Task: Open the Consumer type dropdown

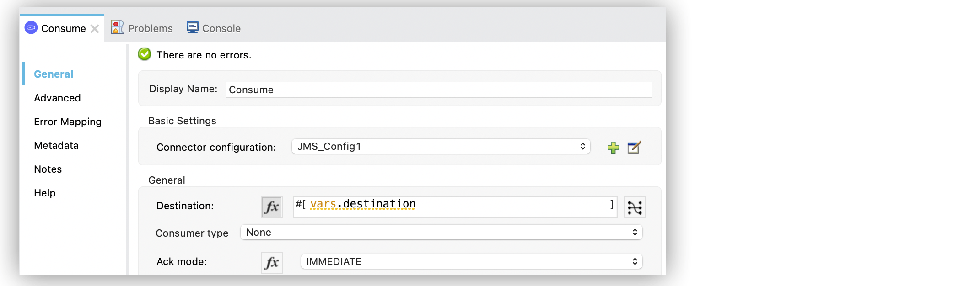Action: click(441, 232)
